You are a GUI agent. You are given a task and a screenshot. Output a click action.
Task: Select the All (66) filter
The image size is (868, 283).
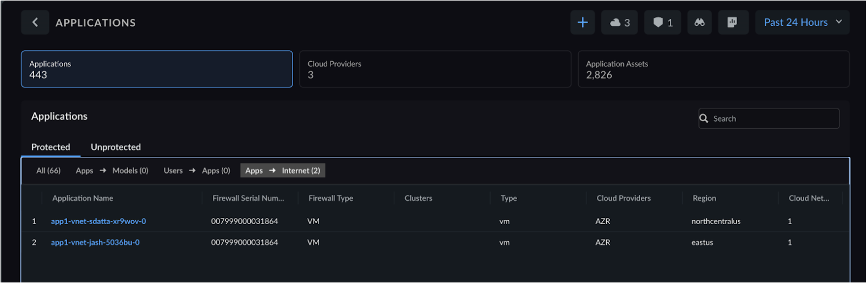(48, 171)
